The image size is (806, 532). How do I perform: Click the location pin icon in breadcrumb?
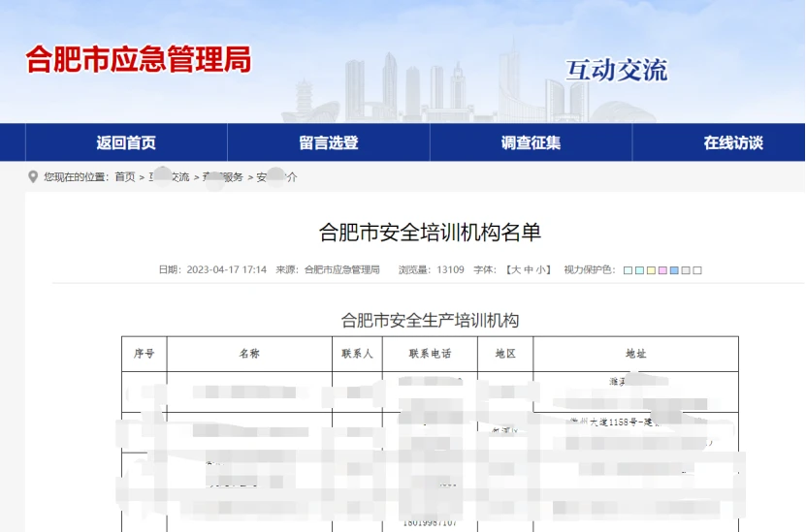[33, 177]
